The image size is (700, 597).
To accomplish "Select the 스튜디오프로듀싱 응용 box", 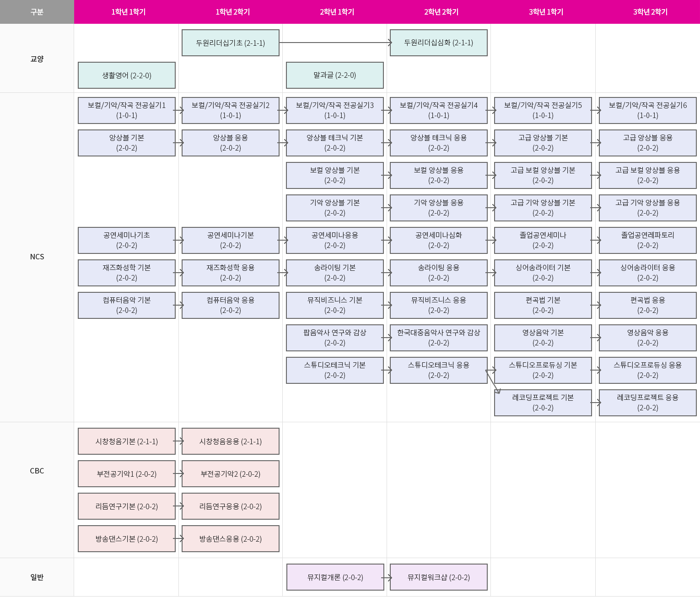I will (x=648, y=370).
